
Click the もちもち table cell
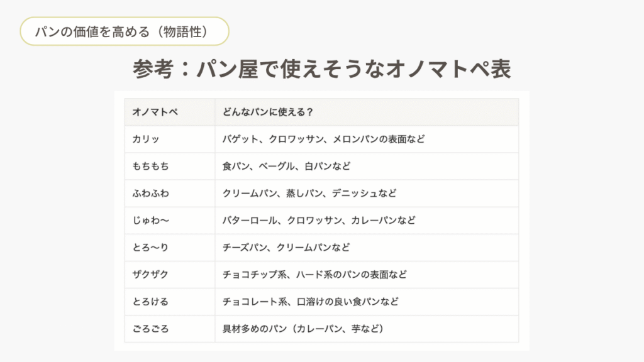click(x=151, y=166)
